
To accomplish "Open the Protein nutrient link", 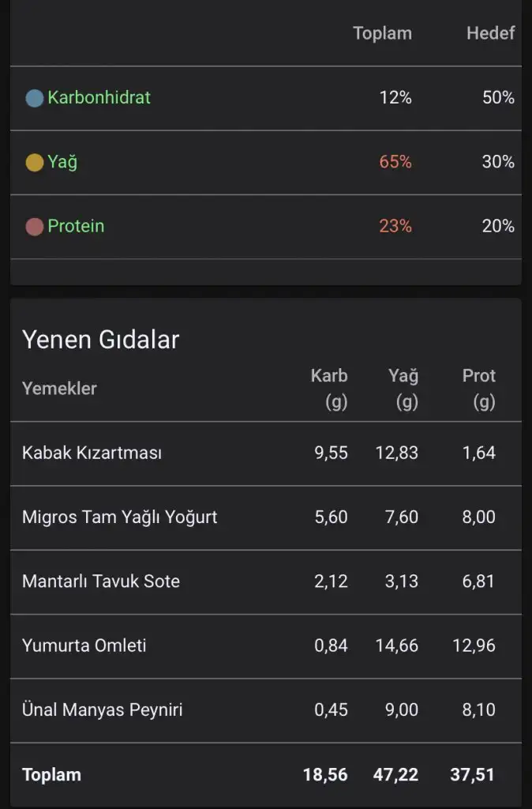I will point(76,226).
